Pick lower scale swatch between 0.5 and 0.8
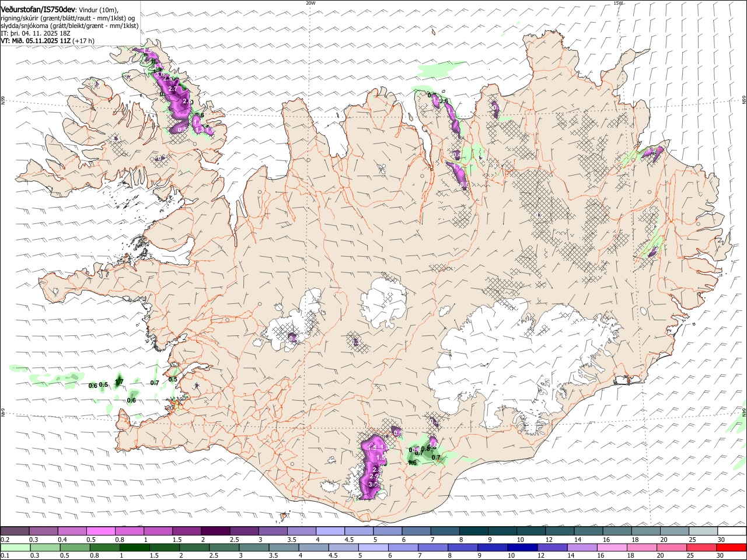 tap(75, 547)
